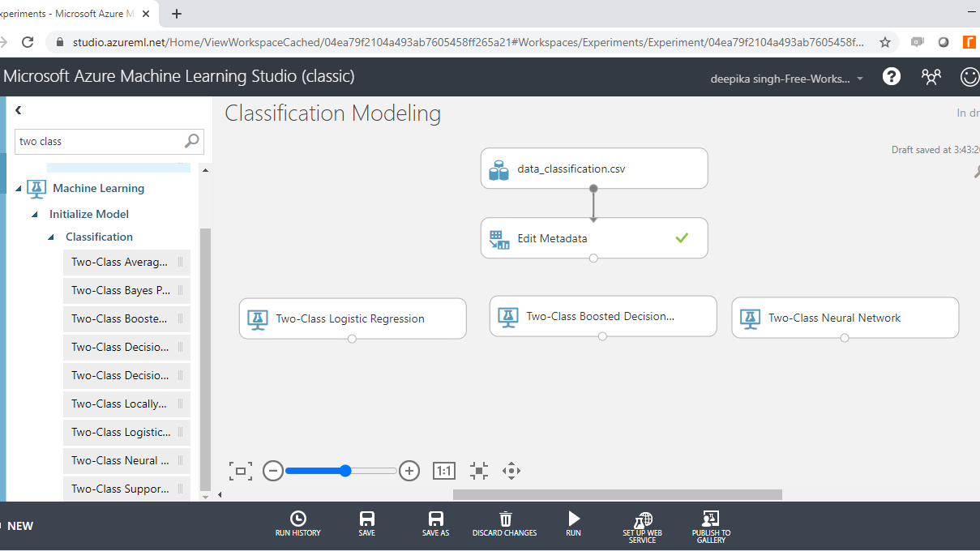Zoom in with the plus icon
Image resolution: width=980 pixels, height=551 pixels.
click(409, 471)
